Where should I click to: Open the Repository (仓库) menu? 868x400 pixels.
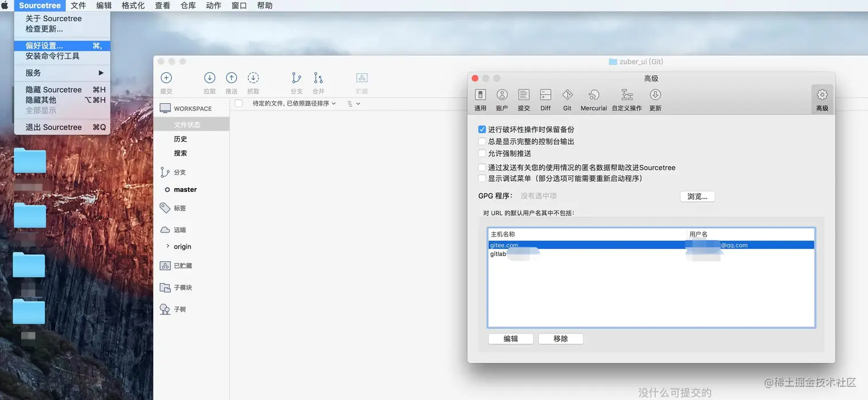[x=188, y=5]
